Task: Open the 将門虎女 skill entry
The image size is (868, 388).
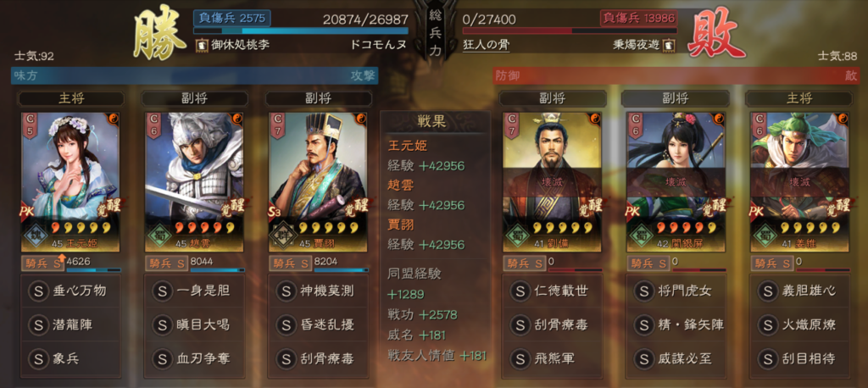Action: pyautogui.click(x=676, y=291)
